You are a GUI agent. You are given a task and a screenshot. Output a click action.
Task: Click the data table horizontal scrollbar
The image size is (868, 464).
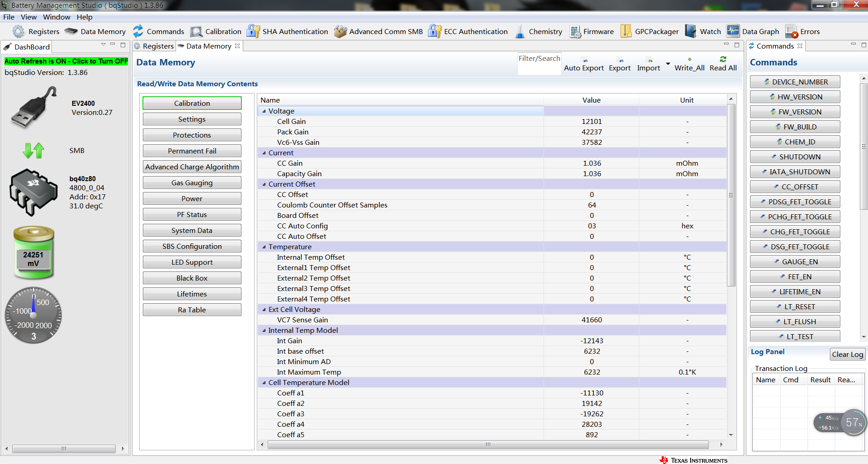[x=488, y=444]
